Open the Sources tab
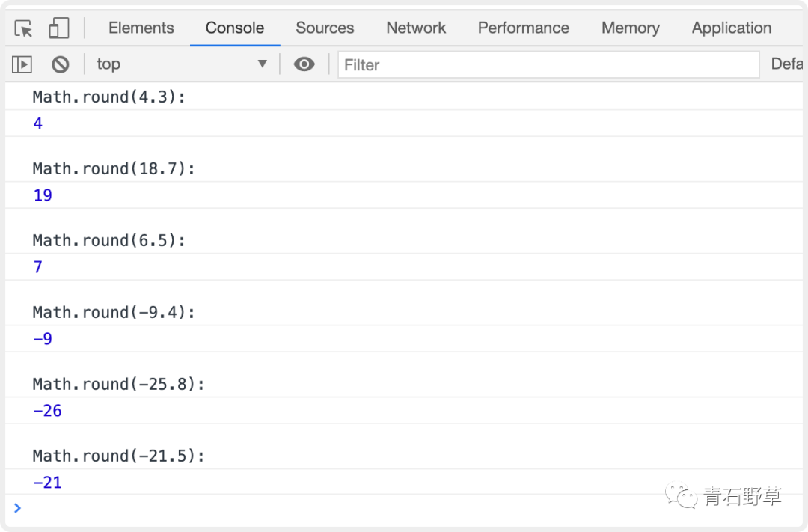The height and width of the screenshot is (532, 808). click(325, 28)
